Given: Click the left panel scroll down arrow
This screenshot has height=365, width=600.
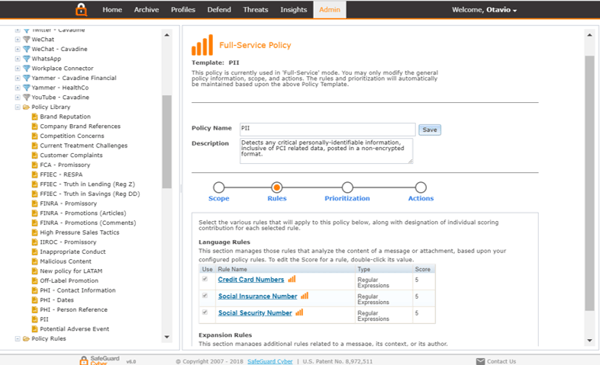Looking at the screenshot, I should (167, 337).
